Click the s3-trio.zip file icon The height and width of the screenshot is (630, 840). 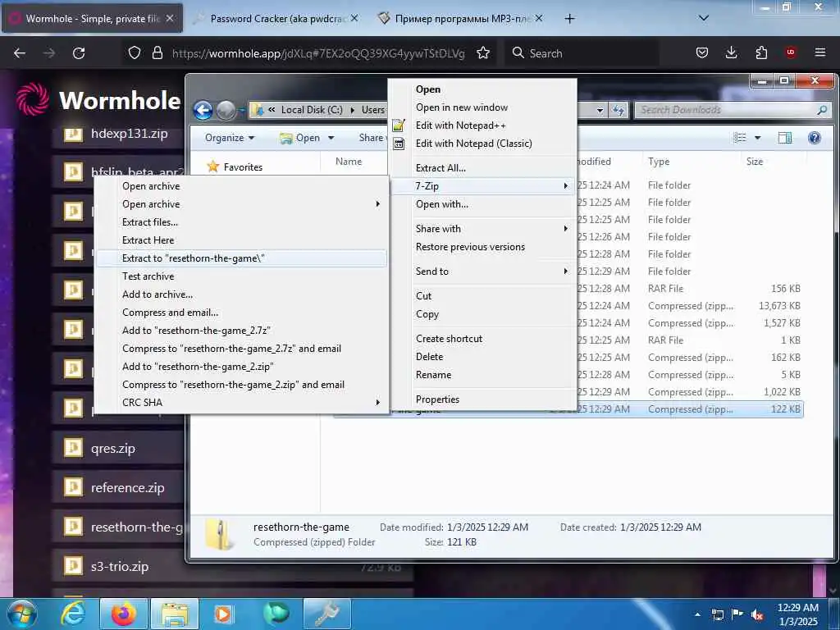(73, 566)
